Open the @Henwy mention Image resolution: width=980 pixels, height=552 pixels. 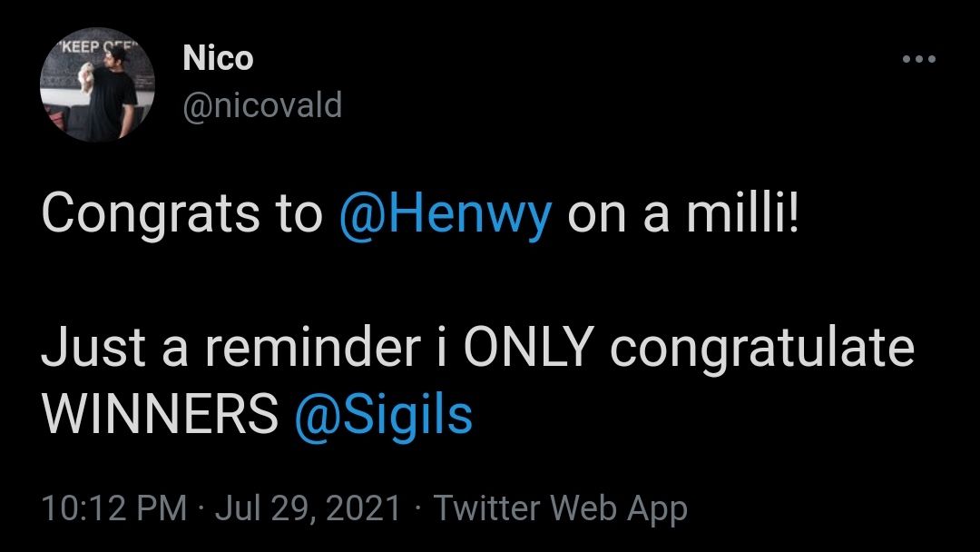[445, 216]
